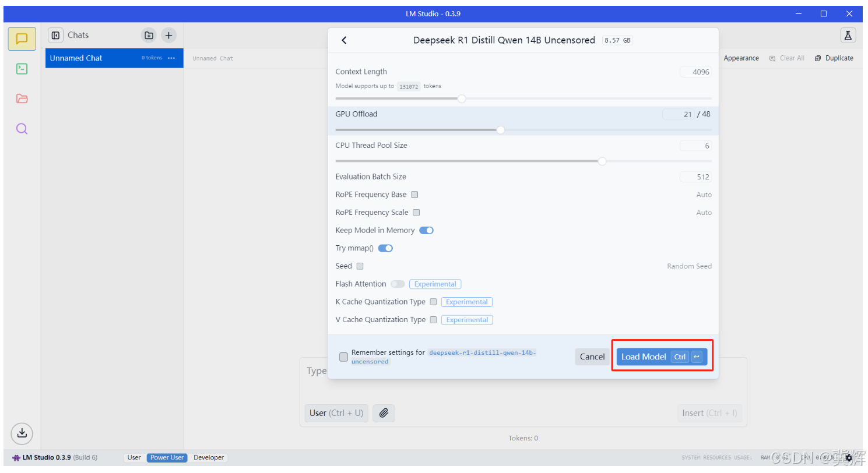868x473 pixels.
Task: Attach a file with the paperclip icon
Action: tap(384, 413)
